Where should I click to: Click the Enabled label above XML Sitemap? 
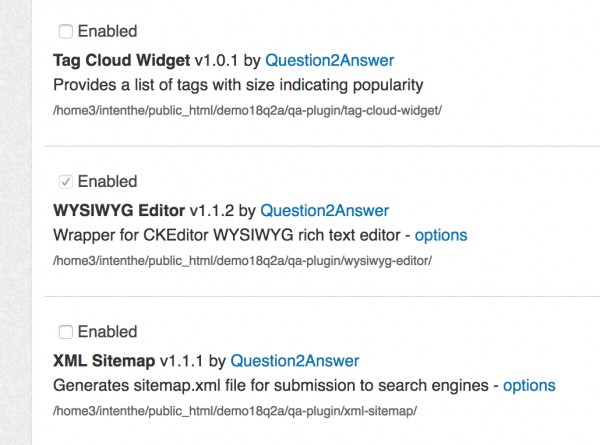tap(107, 332)
